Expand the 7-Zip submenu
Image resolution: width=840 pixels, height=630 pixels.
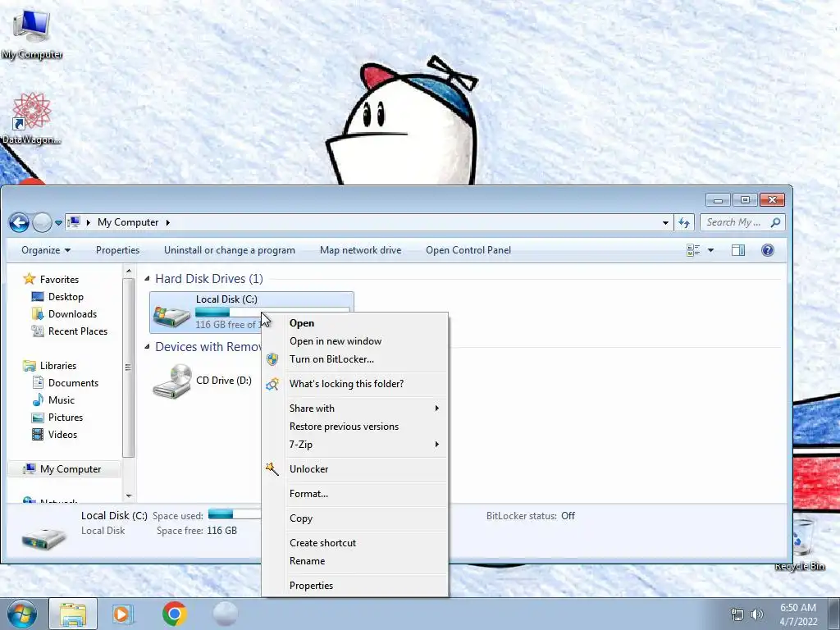click(354, 445)
